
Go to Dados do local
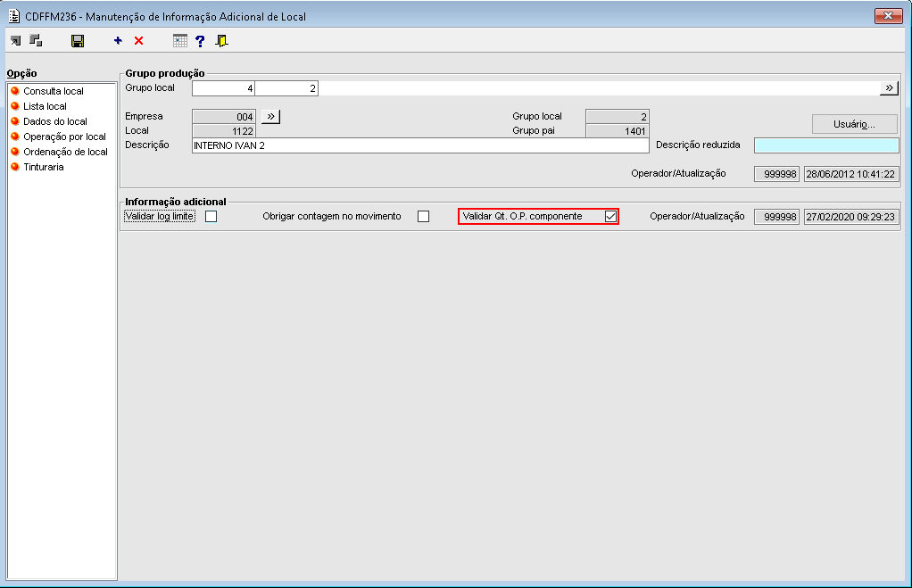click(55, 121)
